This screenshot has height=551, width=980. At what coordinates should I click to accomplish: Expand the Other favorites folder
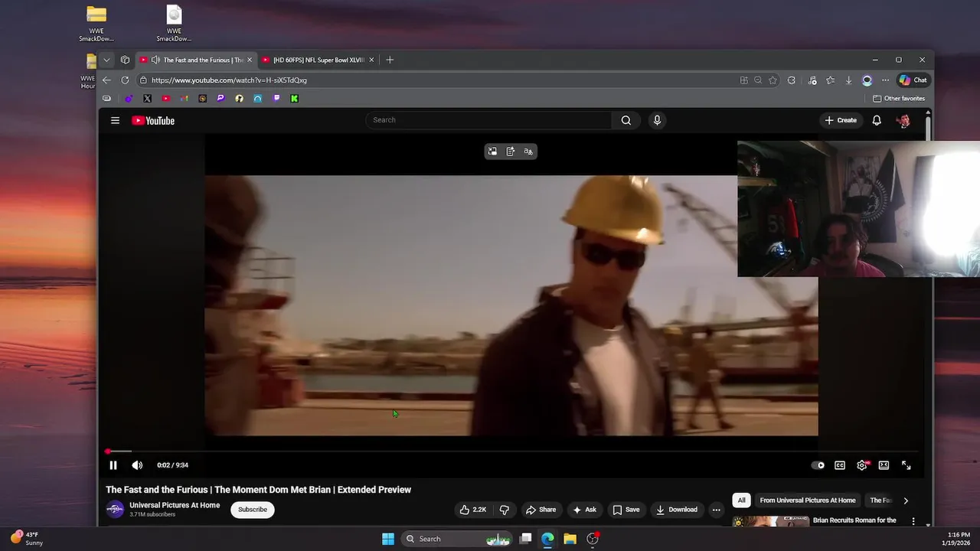point(899,98)
